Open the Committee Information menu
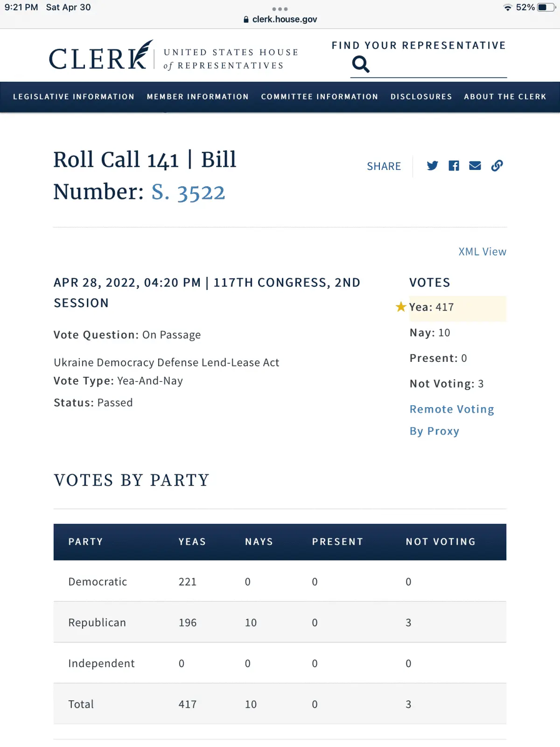This screenshot has height=747, width=560. tap(320, 97)
